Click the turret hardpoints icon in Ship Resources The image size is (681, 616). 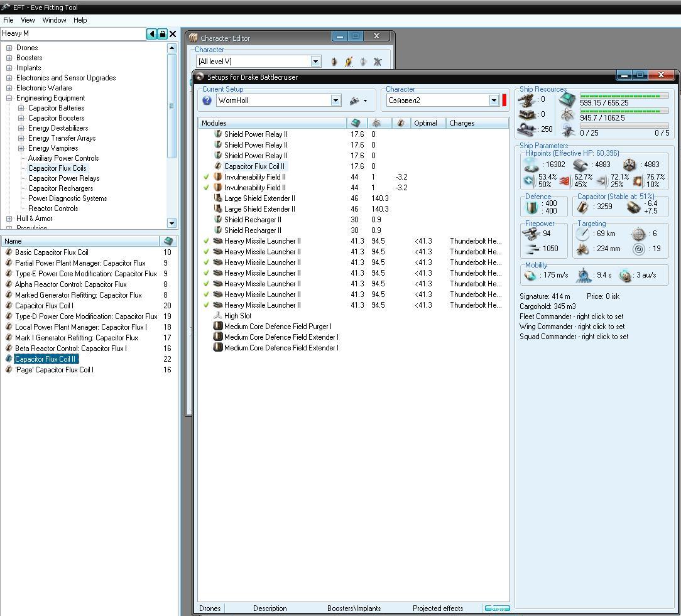[x=526, y=99]
